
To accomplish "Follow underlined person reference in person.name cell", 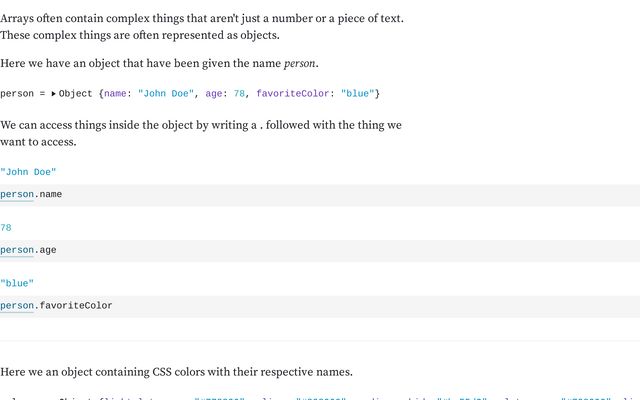I will (x=17, y=194).
